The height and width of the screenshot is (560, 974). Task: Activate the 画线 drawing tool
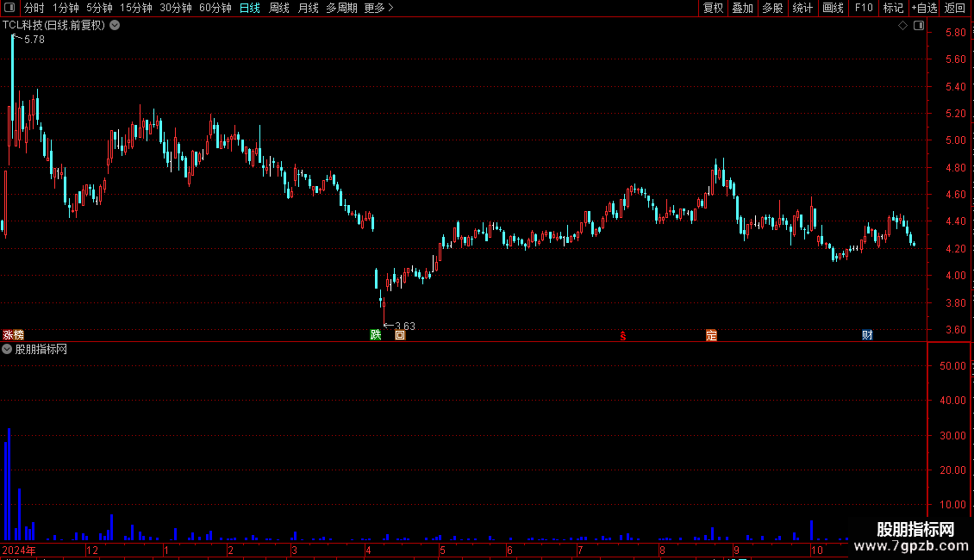[x=833, y=8]
